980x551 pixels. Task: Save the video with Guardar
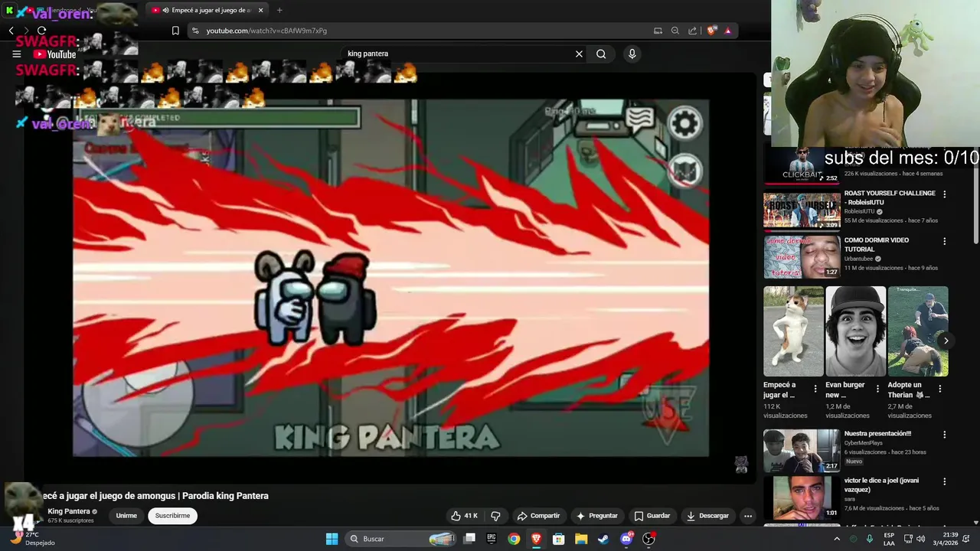click(x=652, y=516)
